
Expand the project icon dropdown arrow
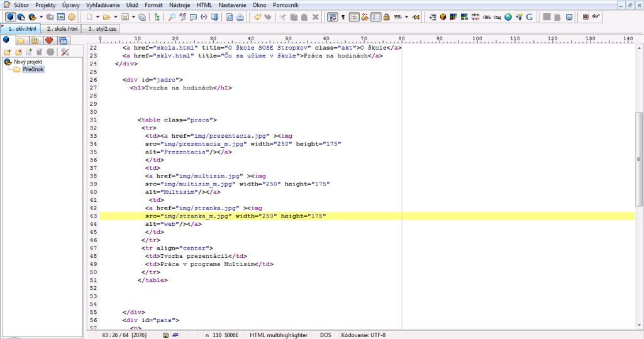(x=41, y=17)
